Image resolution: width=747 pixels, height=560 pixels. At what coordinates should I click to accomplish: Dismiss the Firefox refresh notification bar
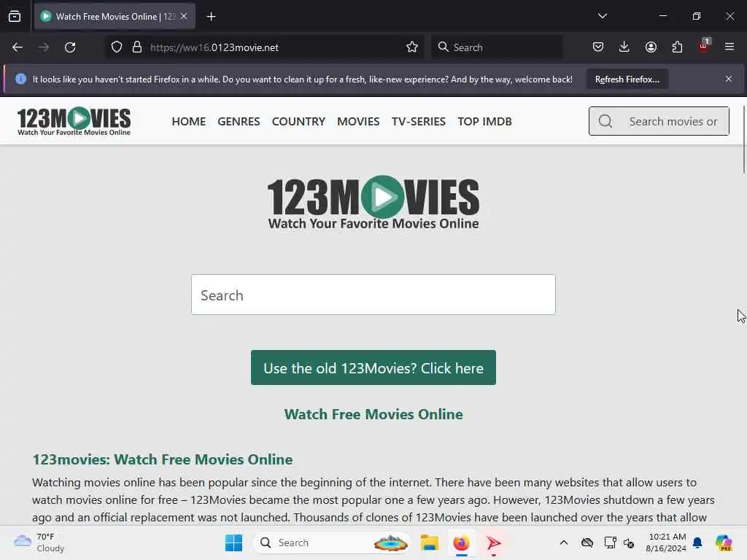click(729, 79)
